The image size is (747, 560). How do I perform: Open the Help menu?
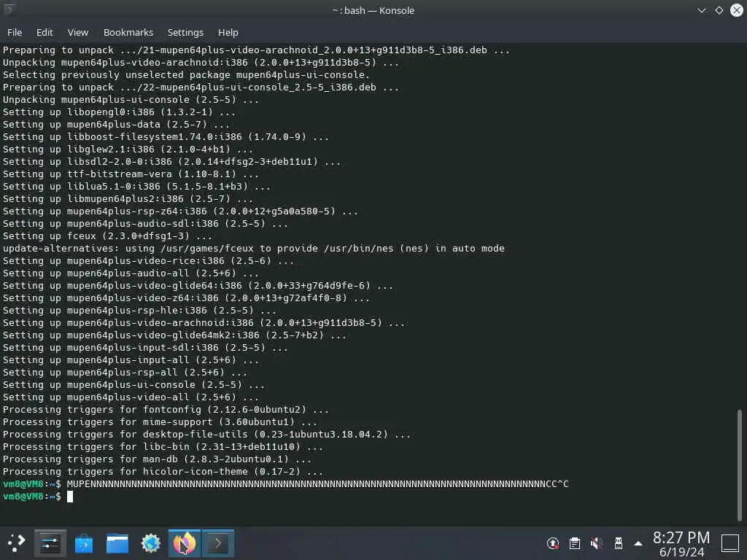228,32
